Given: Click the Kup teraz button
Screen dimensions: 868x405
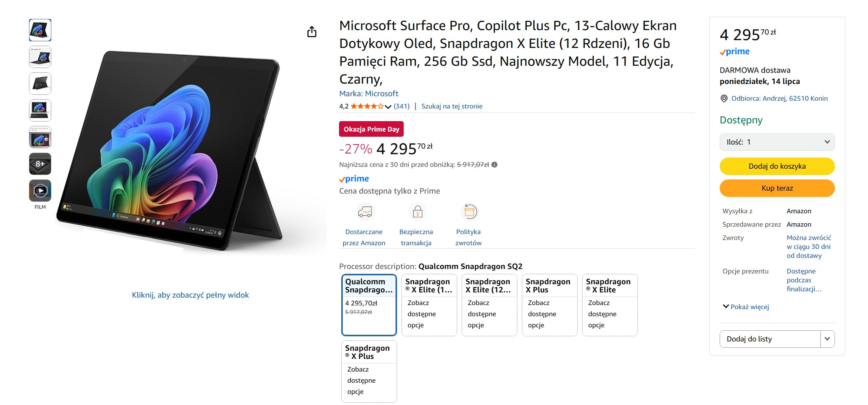Looking at the screenshot, I should click(777, 188).
